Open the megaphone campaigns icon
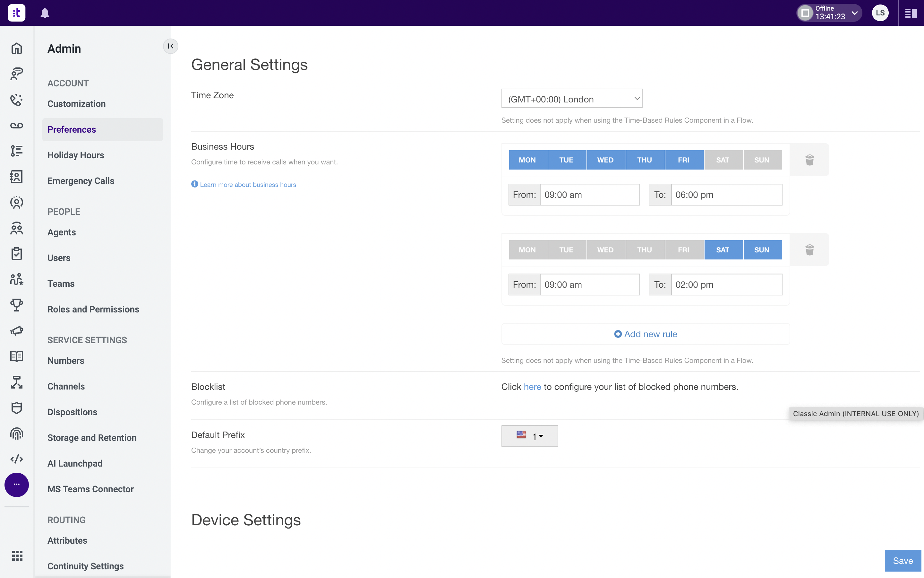 coord(16,331)
